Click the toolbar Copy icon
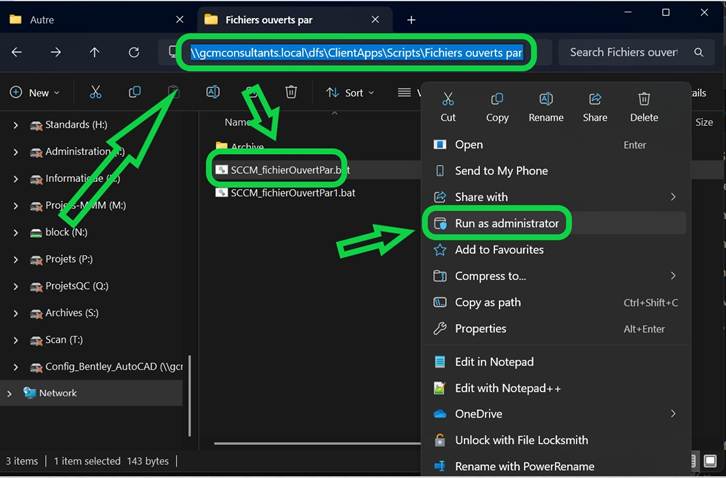The image size is (726, 478). 135,92
